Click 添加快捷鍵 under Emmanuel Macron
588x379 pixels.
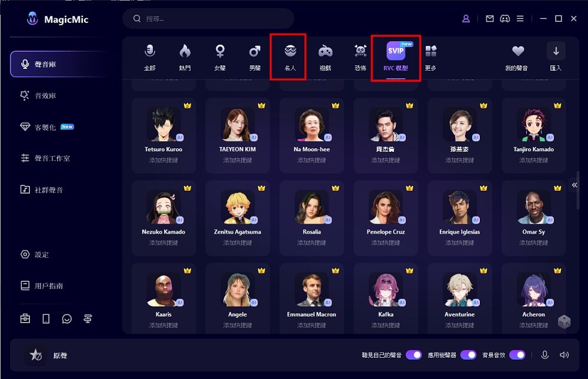(x=312, y=325)
